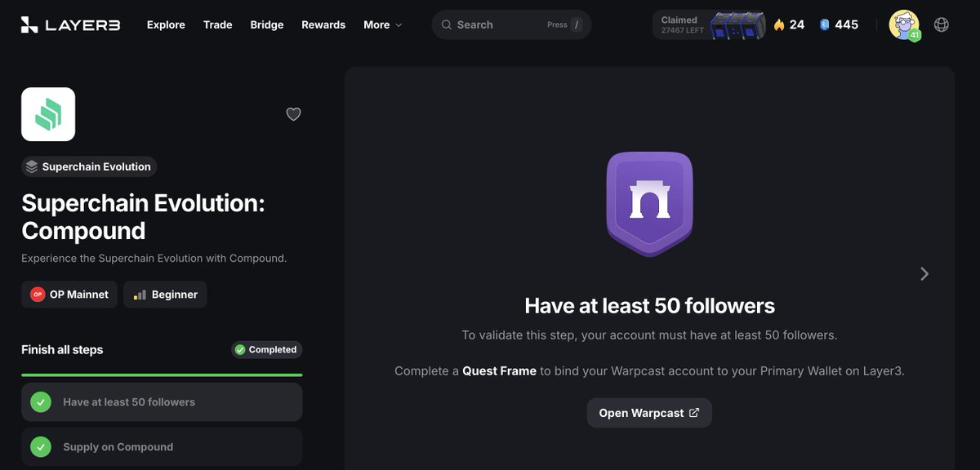Click the Completed status badge

[266, 349]
